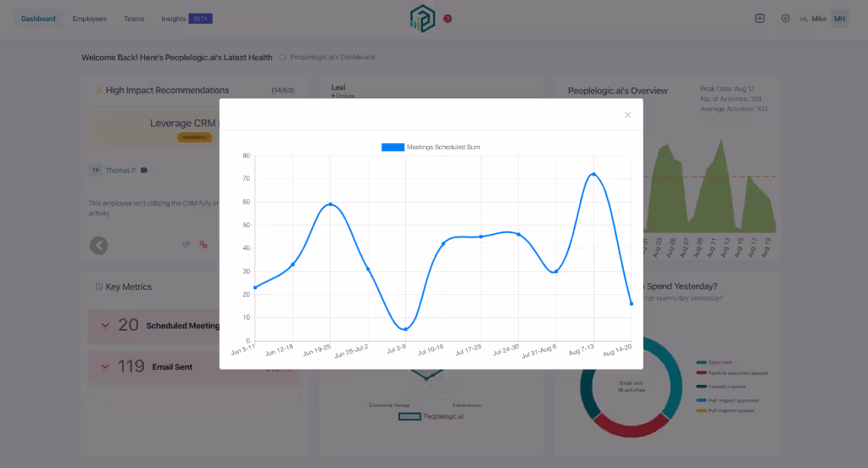This screenshot has height=468, width=868.
Task: Mark recommendation done with check icon
Action: (x=186, y=244)
